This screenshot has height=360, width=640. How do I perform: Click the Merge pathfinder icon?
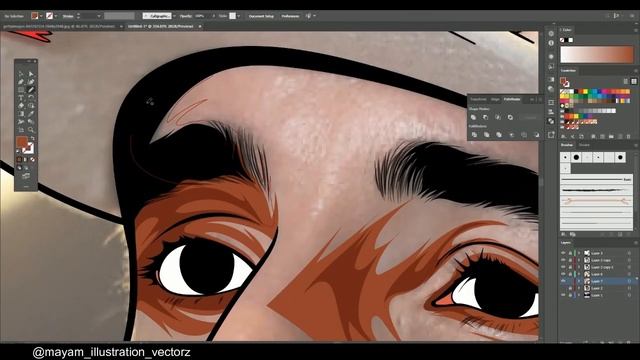499,134
